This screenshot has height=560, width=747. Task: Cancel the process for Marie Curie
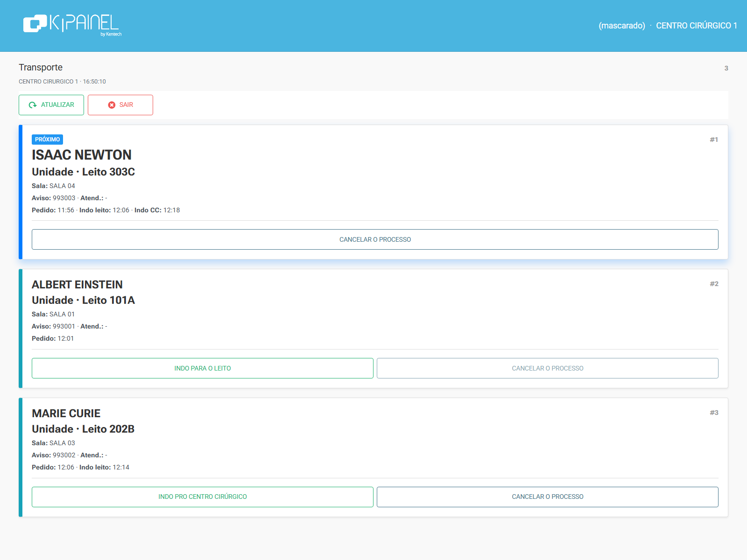(548, 497)
